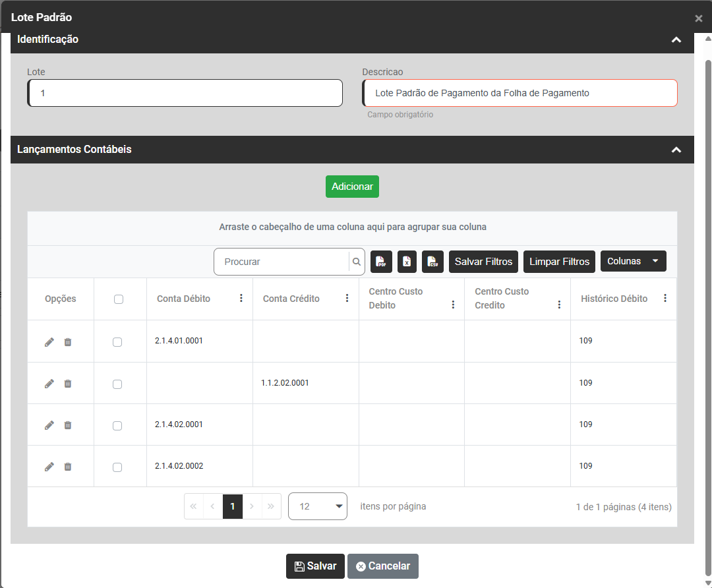
Task: Cancel the Lote Padrão dialog
Action: click(x=383, y=566)
